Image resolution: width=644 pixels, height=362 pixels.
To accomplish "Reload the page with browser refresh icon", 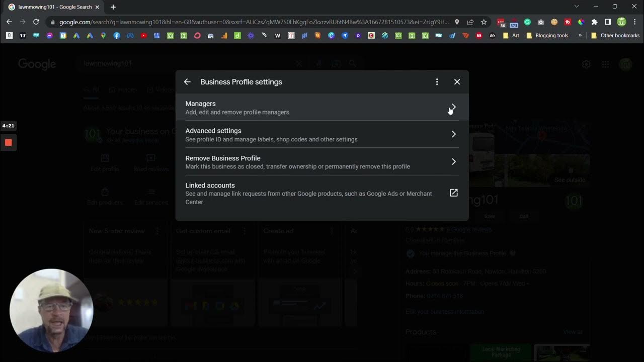I will tap(36, 22).
